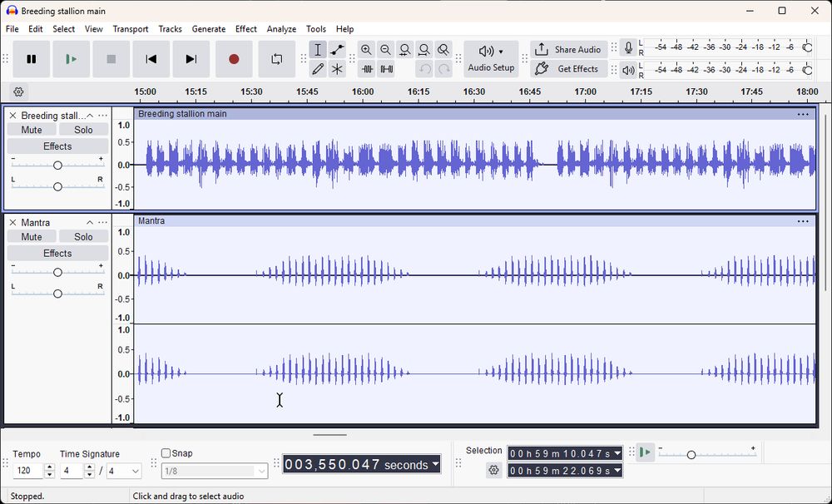832x504 pixels.
Task: Select the Envelope tool
Action: point(337,50)
